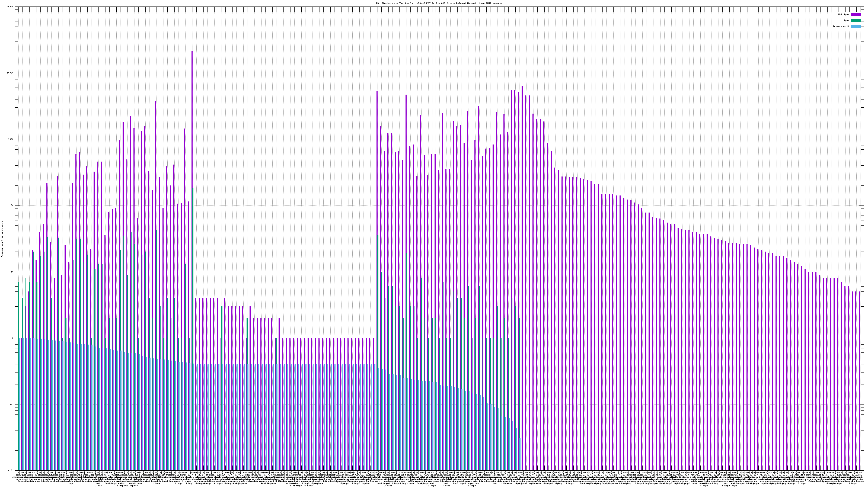This screenshot has height=488, width=868.
Task: Select the 'Score (0..1)' legend label
Action: pos(841,26)
